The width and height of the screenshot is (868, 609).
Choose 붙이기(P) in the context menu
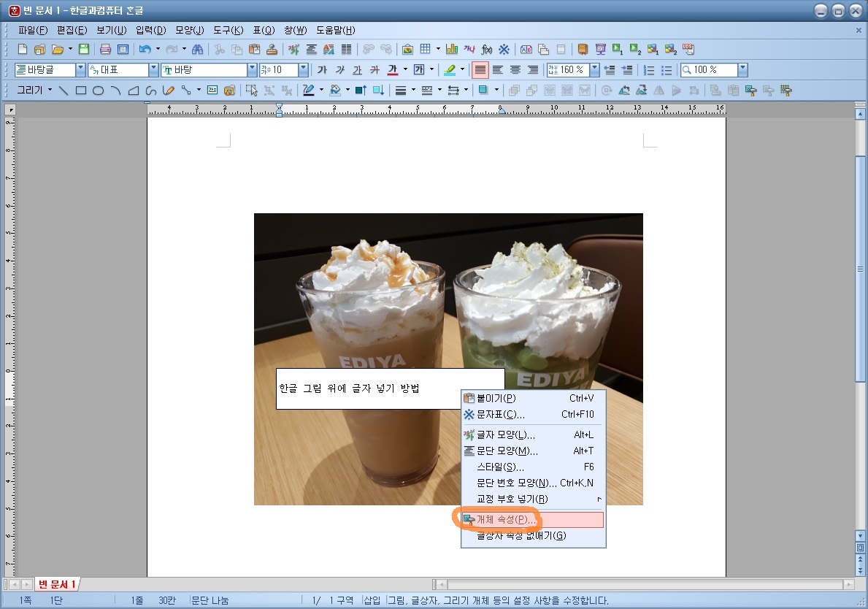pos(533,398)
